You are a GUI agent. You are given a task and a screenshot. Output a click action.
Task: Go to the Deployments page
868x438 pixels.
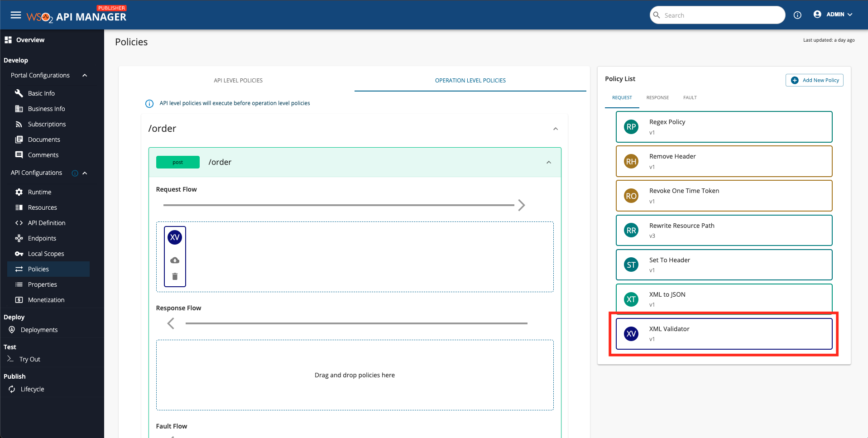point(39,330)
